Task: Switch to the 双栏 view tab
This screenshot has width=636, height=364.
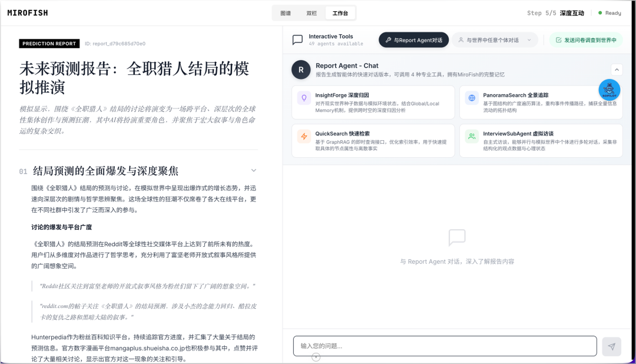Action: coord(312,13)
